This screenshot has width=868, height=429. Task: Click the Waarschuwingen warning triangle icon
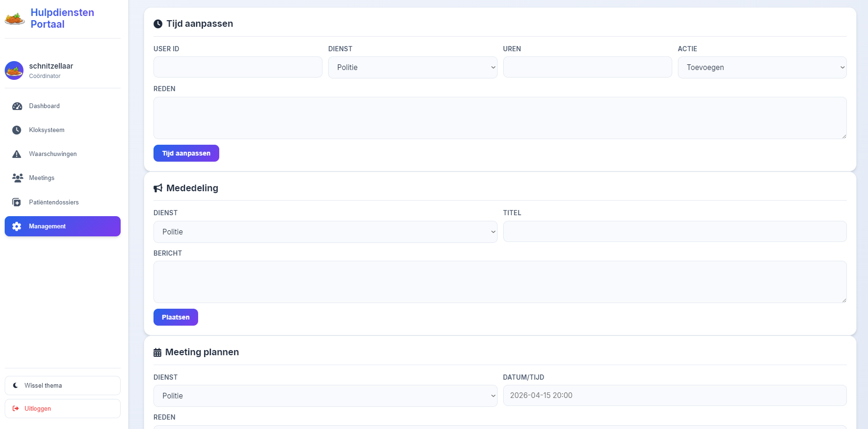17,154
